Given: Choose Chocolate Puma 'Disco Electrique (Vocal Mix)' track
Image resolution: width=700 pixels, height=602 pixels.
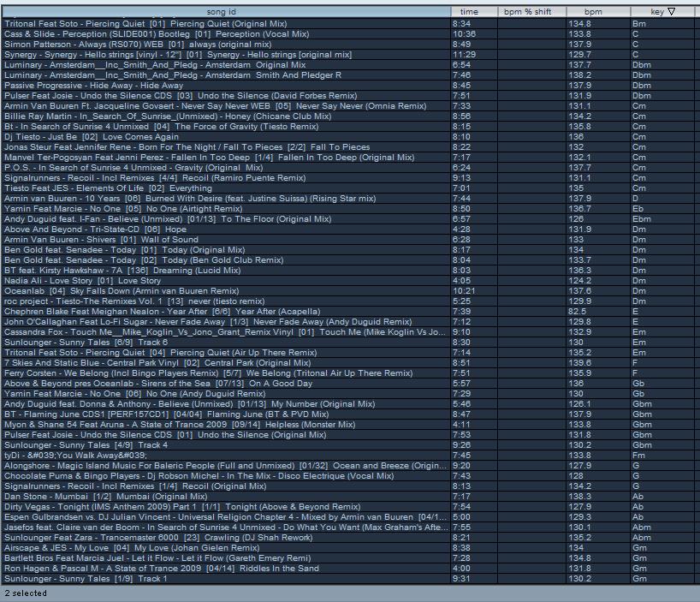Looking at the screenshot, I should [x=348, y=475].
